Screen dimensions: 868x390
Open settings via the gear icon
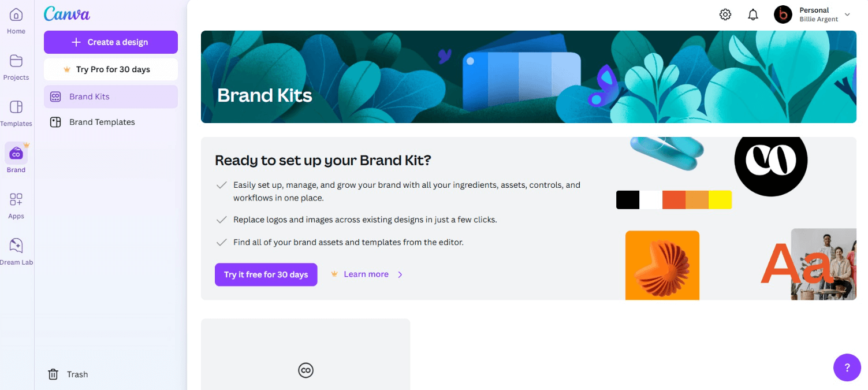(x=725, y=15)
